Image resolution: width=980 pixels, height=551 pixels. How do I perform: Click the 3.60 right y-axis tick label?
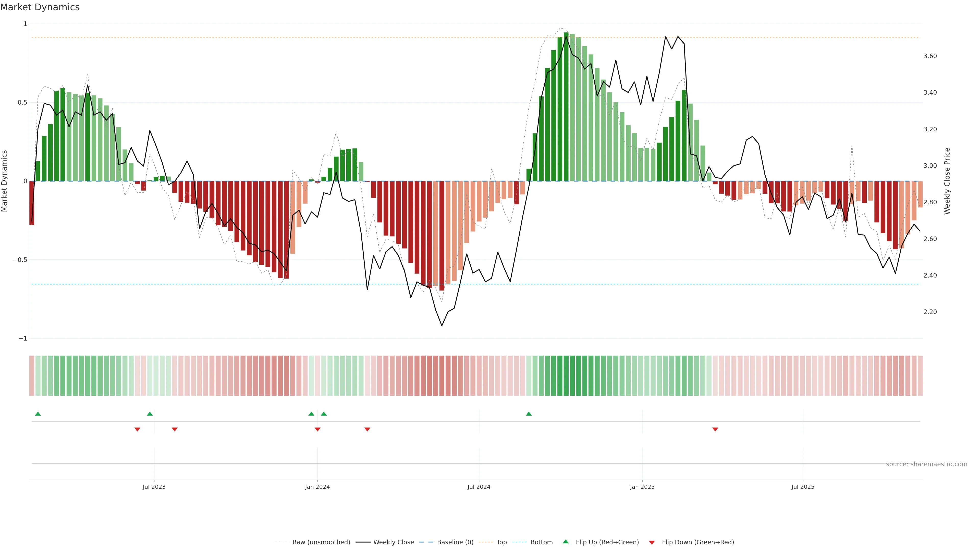click(930, 56)
